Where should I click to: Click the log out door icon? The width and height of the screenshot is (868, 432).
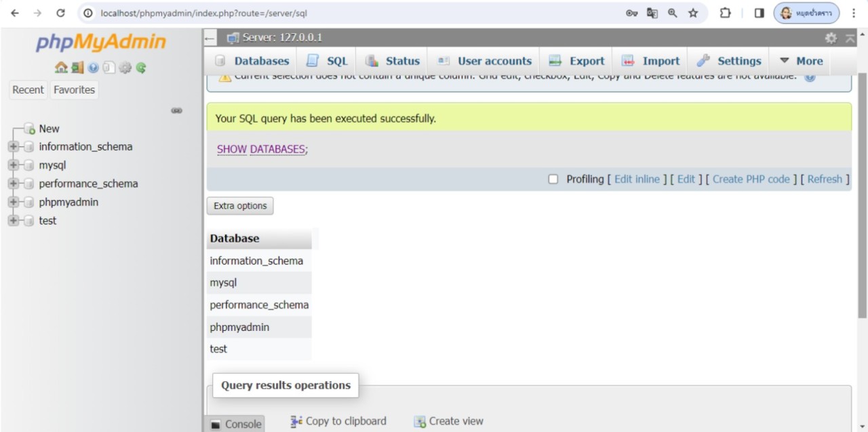pos(77,68)
